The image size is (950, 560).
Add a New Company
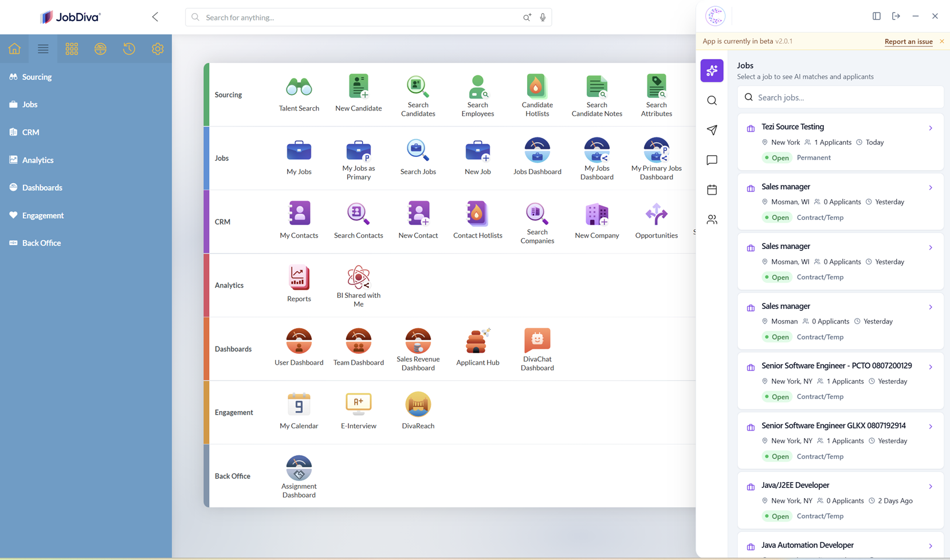point(597,214)
